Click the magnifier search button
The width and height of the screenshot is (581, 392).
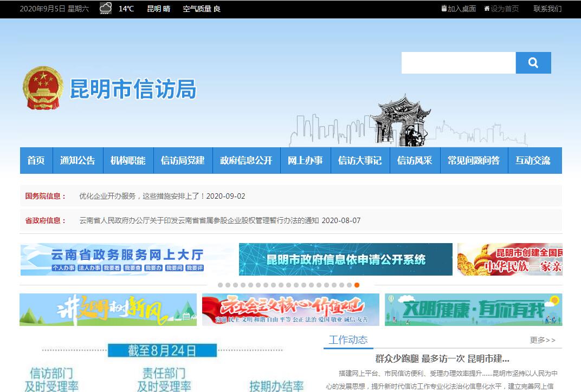click(x=533, y=63)
